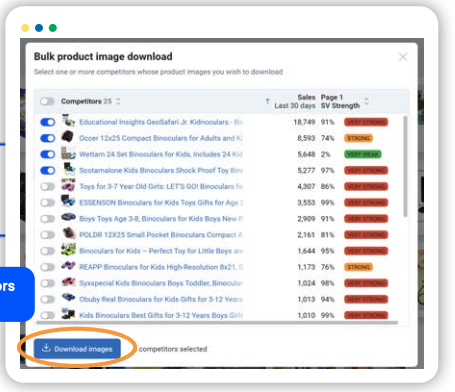Click the Page 1 SV Strength header
The height and width of the screenshot is (392, 455).
(340, 101)
